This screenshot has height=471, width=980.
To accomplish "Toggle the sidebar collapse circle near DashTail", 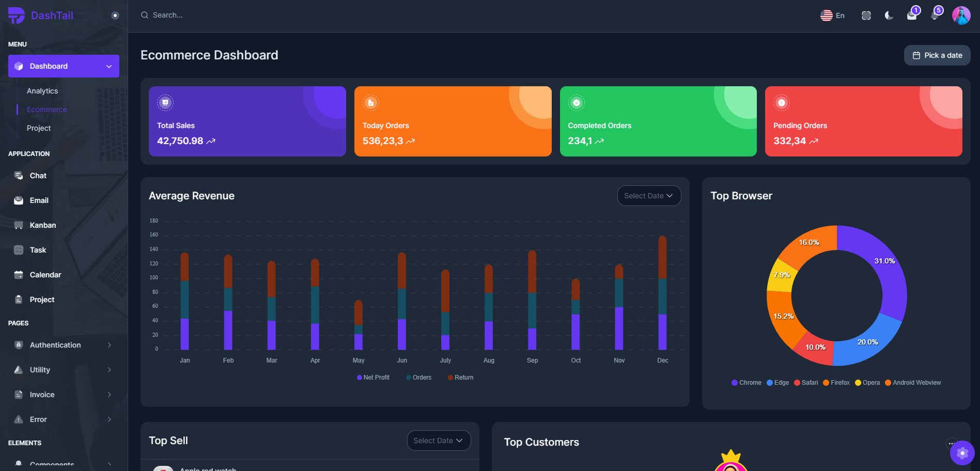I will pos(114,15).
